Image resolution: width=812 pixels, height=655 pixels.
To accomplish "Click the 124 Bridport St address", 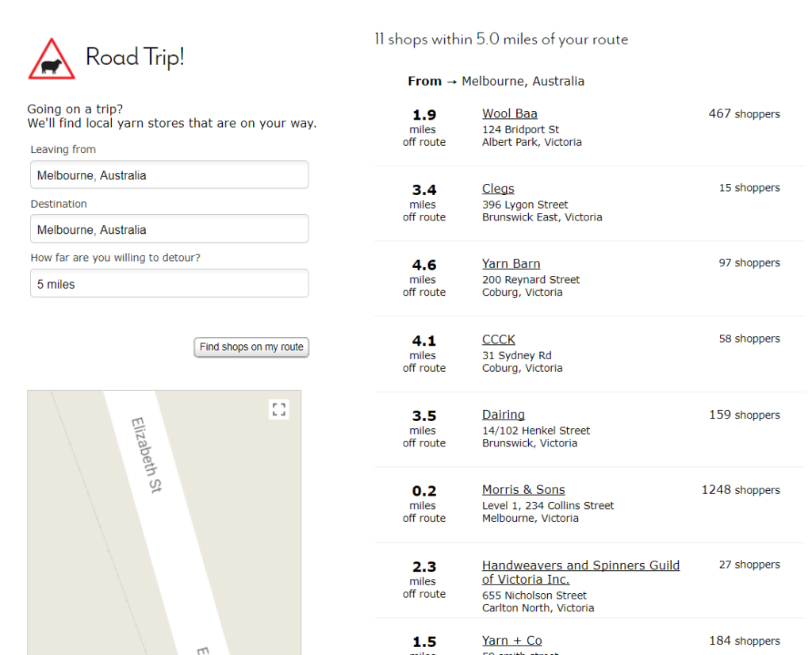I will (520, 129).
